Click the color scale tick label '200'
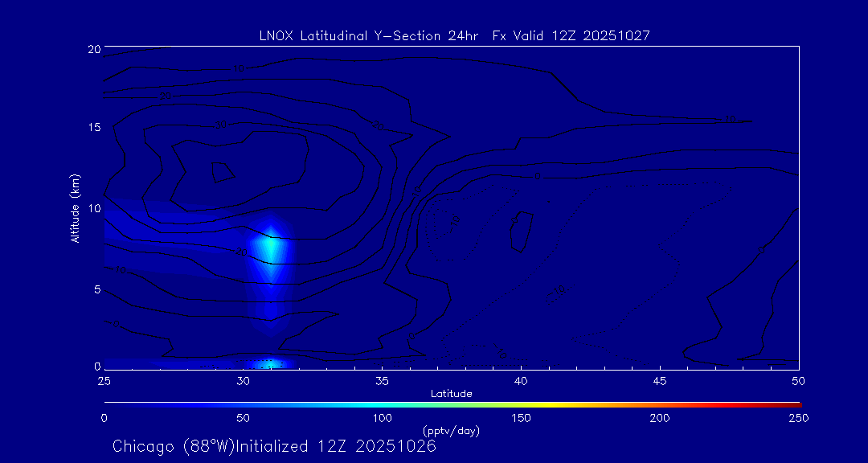Image resolution: width=868 pixels, height=463 pixels. point(660,418)
